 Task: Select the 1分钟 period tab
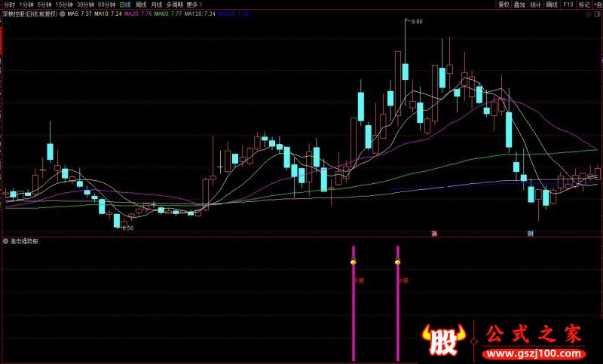pyautogui.click(x=26, y=5)
